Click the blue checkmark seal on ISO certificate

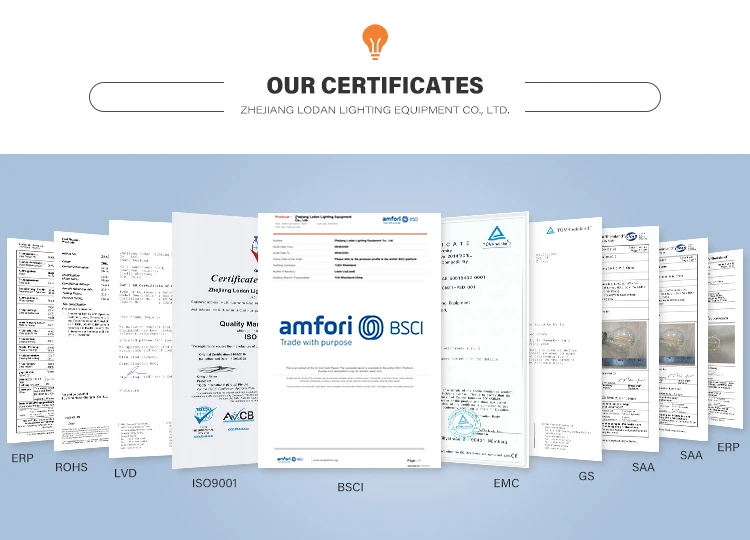[204, 417]
